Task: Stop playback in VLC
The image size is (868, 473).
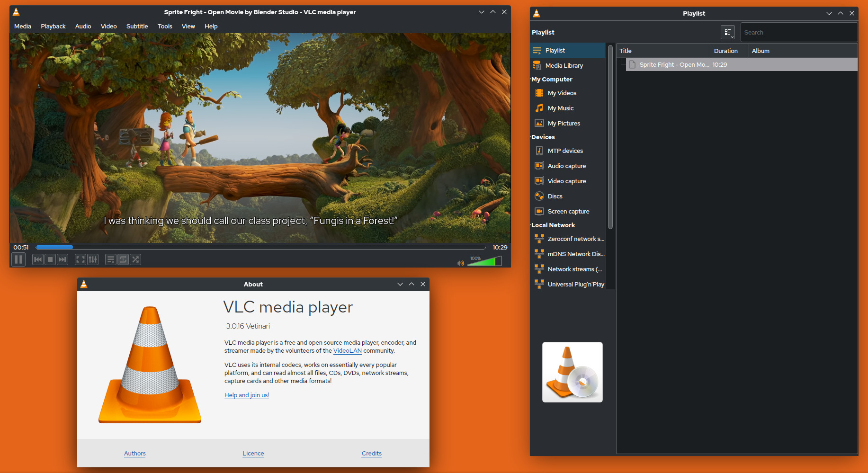Action: 50,259
